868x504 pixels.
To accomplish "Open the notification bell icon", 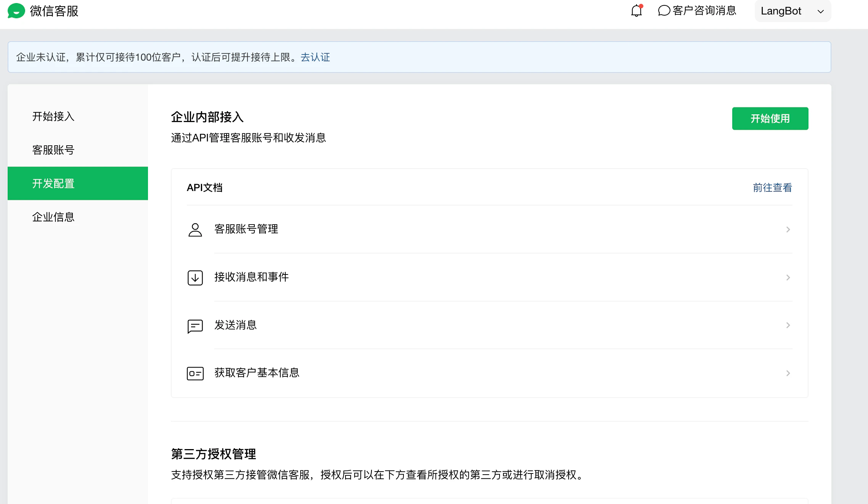I will [636, 11].
